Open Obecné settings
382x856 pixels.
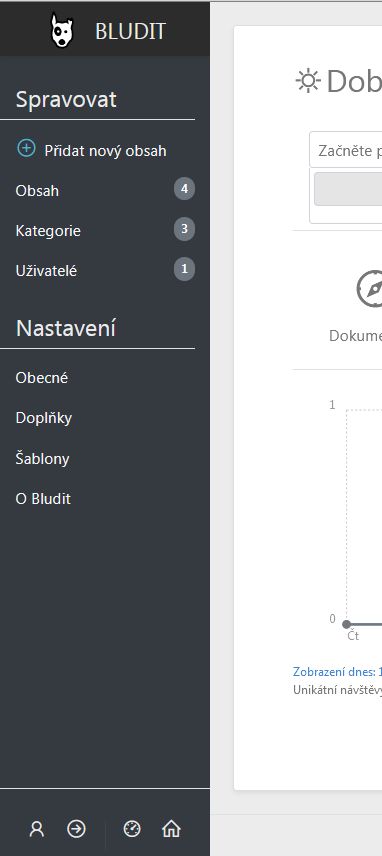[42, 378]
